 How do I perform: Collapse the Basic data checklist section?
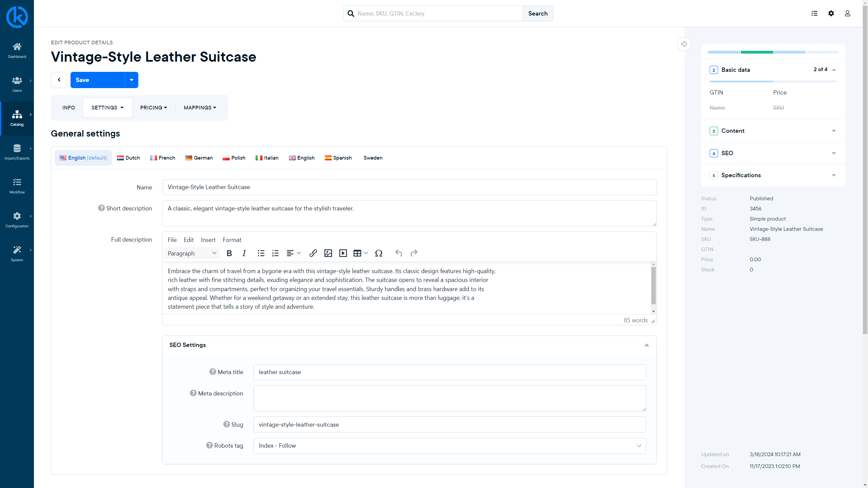834,70
